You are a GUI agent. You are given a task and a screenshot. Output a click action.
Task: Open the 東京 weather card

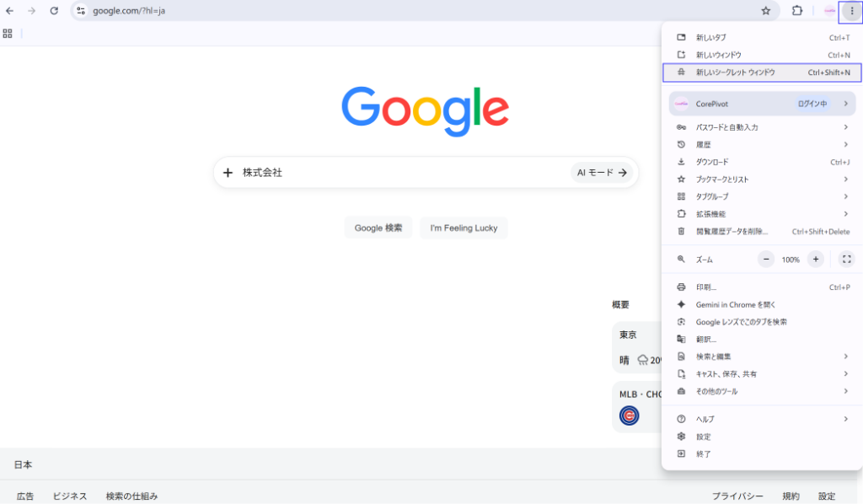637,348
